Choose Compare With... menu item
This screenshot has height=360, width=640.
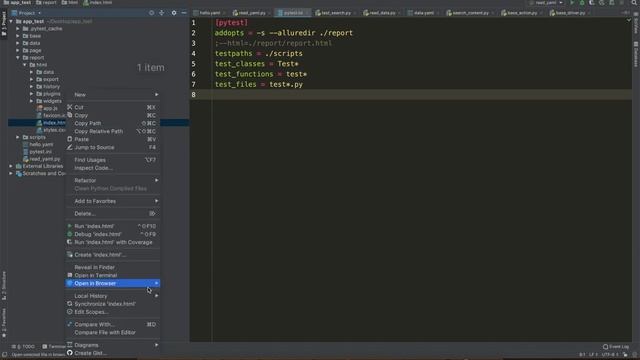113,324
